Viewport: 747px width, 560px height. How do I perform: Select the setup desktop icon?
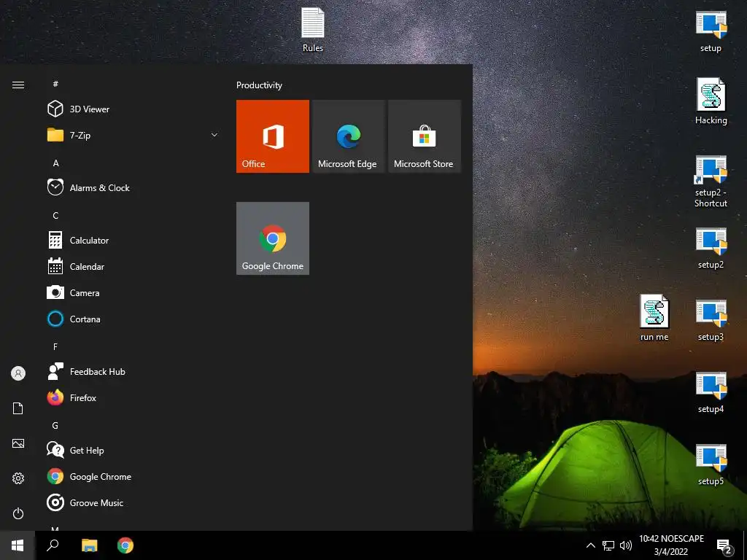pos(711,31)
